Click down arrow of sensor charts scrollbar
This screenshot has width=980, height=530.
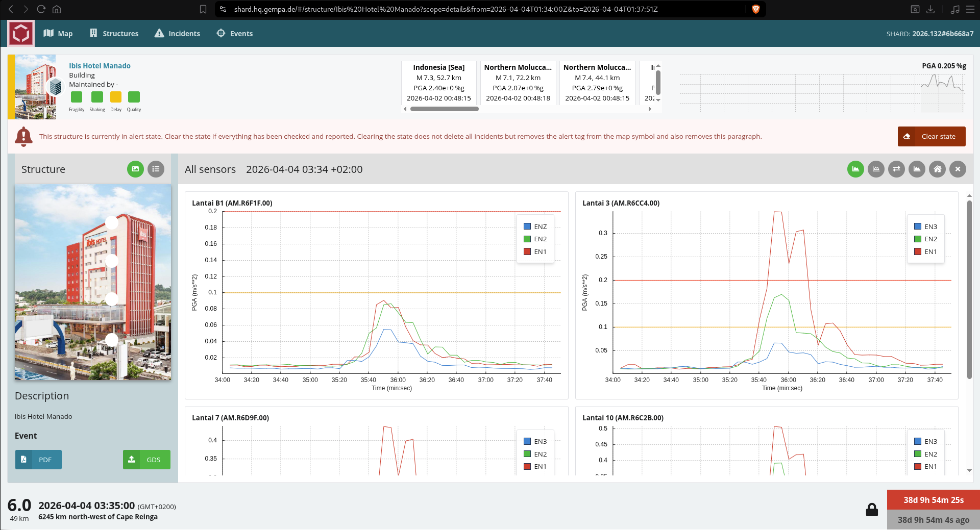[x=969, y=471]
